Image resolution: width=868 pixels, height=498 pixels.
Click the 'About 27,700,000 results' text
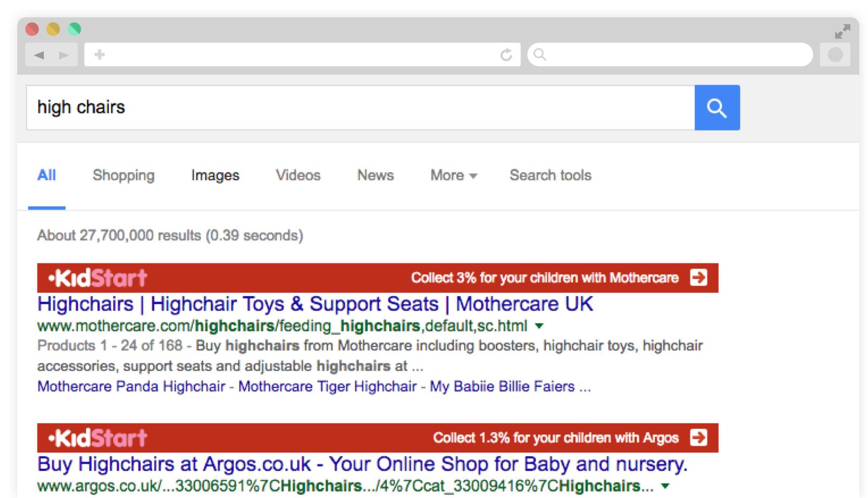pyautogui.click(x=170, y=235)
